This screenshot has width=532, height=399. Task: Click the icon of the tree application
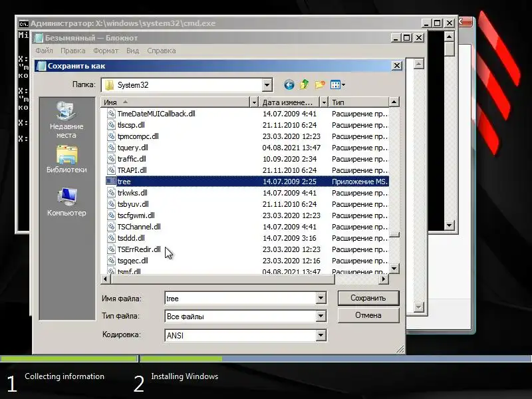111,181
